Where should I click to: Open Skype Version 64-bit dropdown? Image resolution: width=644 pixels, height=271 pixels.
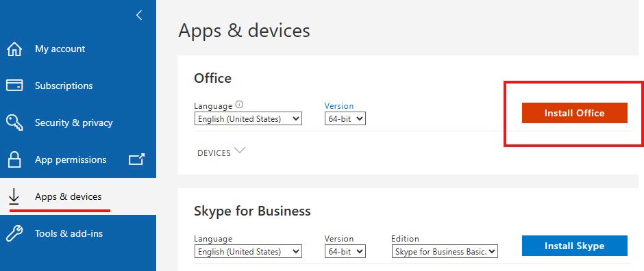[x=345, y=251]
